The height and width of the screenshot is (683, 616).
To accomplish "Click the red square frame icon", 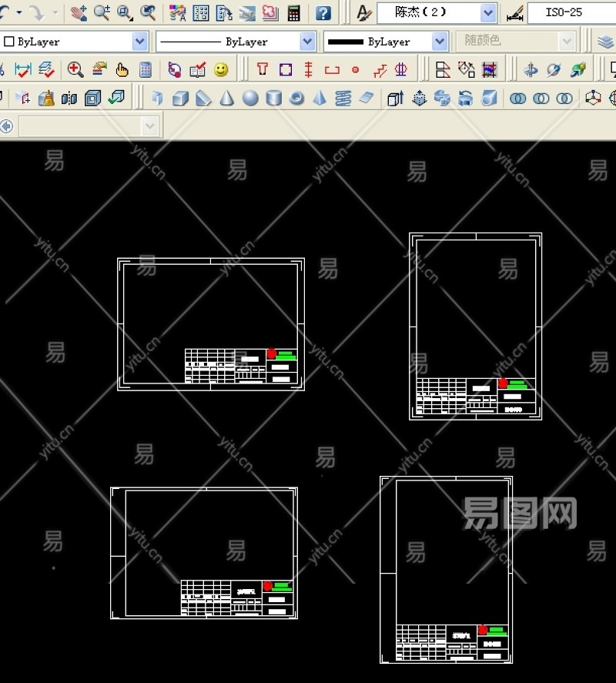I will 286,70.
